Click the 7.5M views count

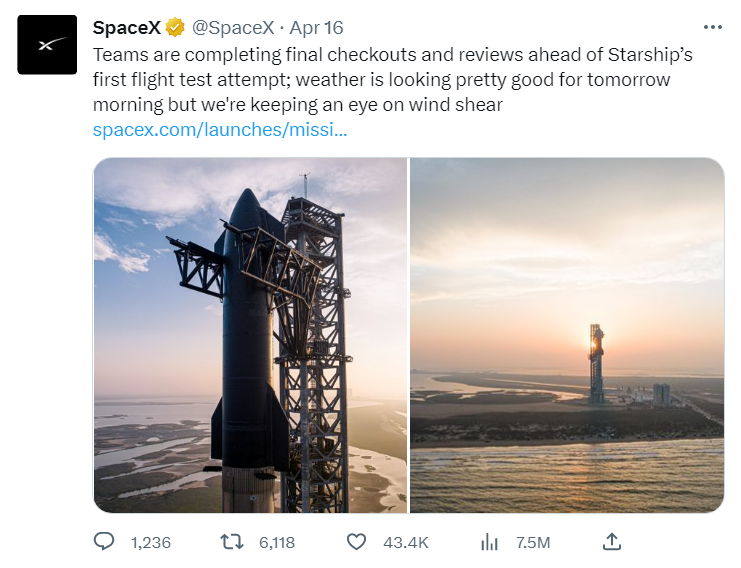[532, 542]
